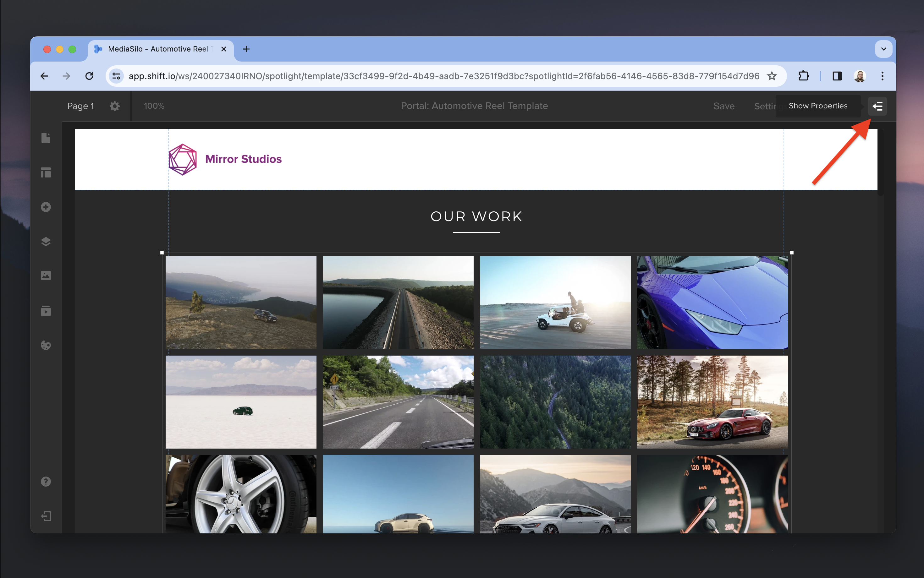
Task: Close the MediaSilo tab
Action: click(224, 49)
